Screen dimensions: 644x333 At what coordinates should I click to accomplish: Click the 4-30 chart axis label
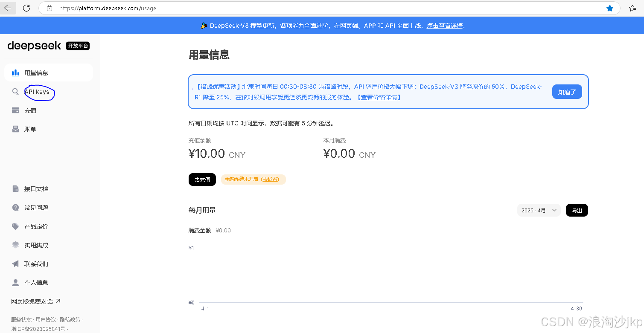click(x=576, y=308)
